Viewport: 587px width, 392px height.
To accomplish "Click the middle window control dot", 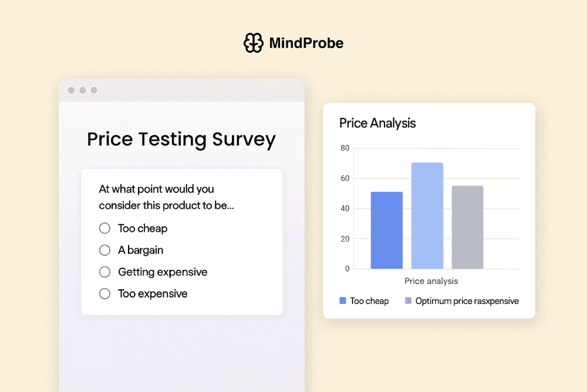I will (x=82, y=90).
